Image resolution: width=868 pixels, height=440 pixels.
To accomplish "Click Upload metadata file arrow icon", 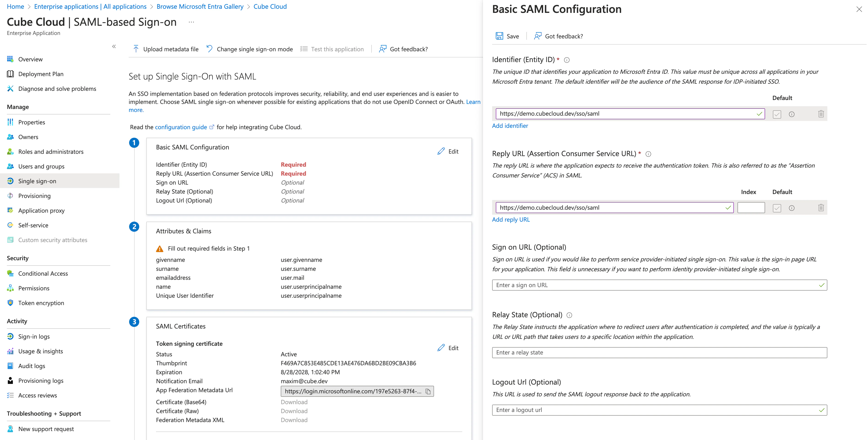I will click(x=136, y=49).
